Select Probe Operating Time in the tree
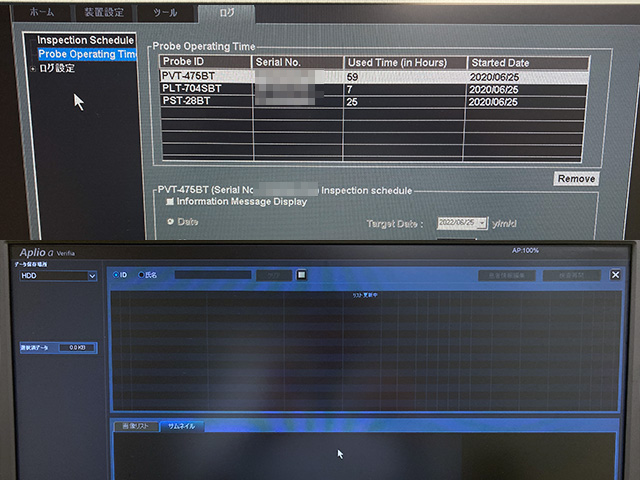This screenshot has width=640, height=480. 87,54
